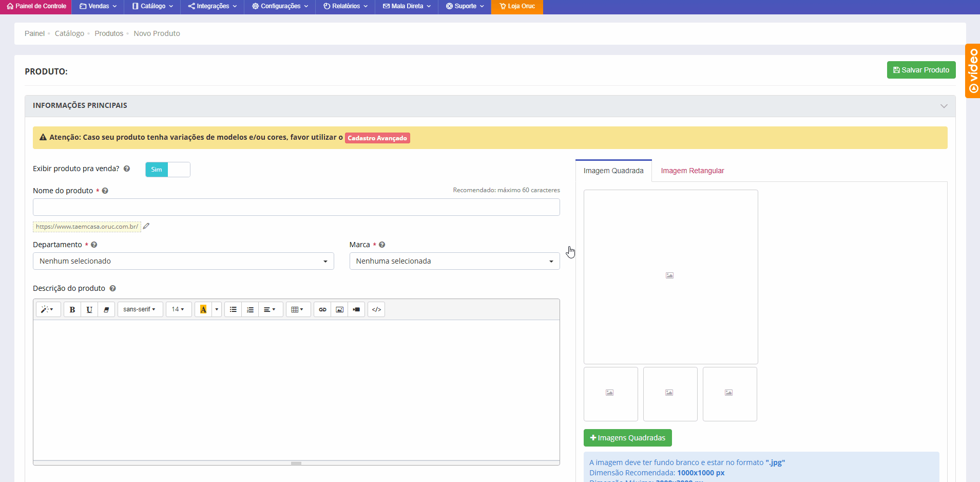Switch to the Imagem Retangular tab
Viewport: 980px width, 482px height.
692,171
